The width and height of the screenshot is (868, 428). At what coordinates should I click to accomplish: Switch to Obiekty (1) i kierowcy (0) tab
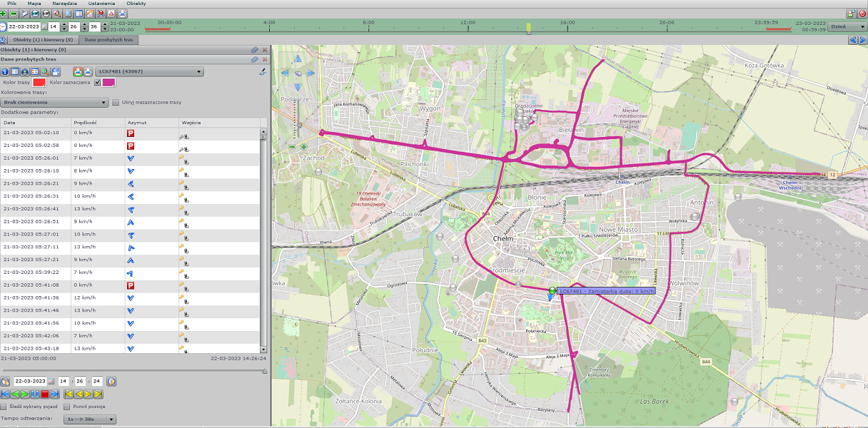click(x=42, y=40)
